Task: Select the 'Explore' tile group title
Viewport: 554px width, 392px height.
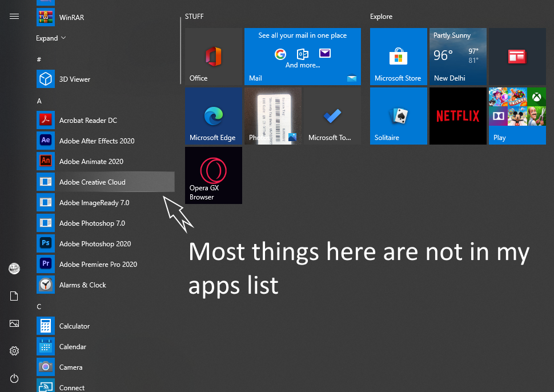Action: pos(381,17)
